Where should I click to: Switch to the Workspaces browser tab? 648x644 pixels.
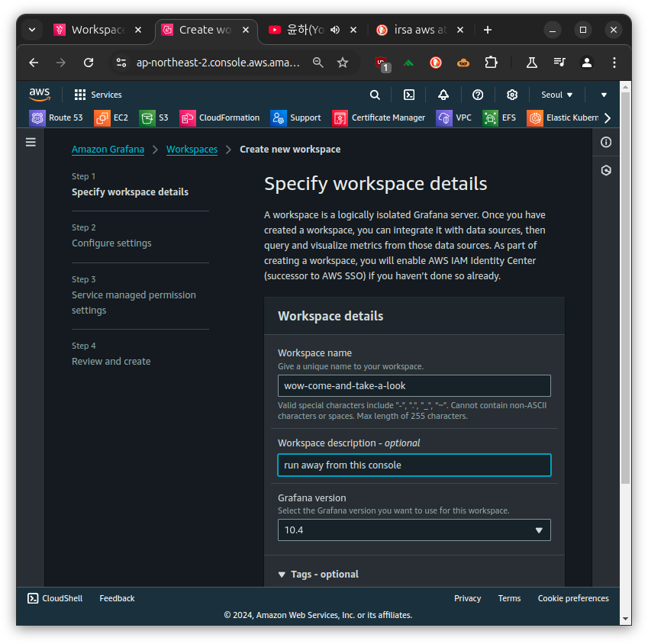[x=98, y=30]
